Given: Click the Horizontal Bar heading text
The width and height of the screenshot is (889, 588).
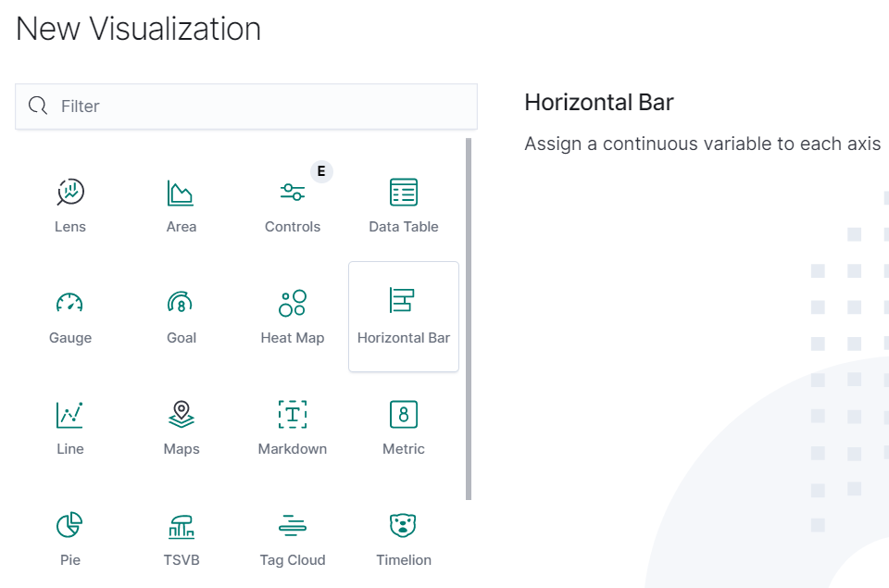Looking at the screenshot, I should pos(599,103).
